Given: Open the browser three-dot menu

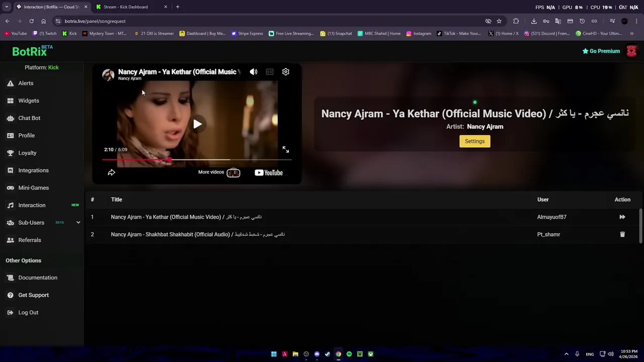Looking at the screenshot, I should click(637, 21).
